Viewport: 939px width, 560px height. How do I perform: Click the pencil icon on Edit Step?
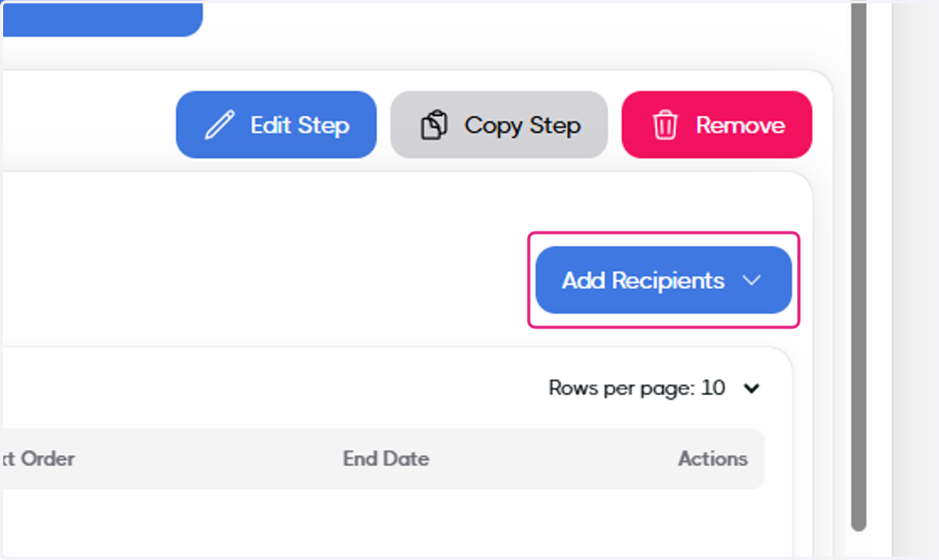click(x=218, y=125)
